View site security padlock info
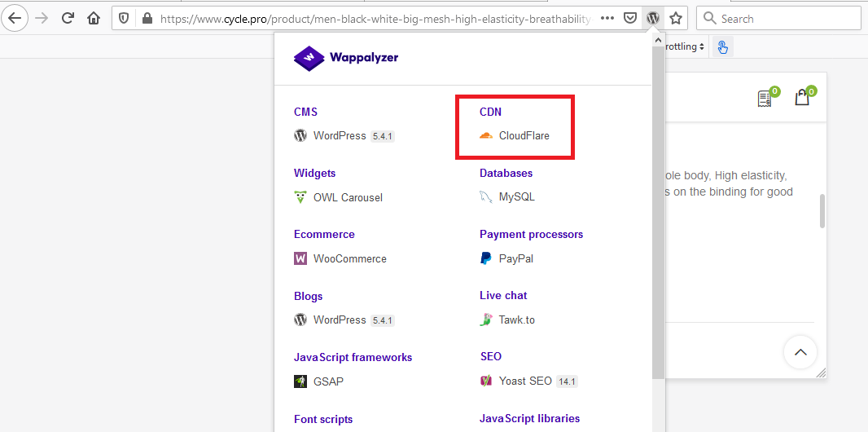 pos(147,18)
